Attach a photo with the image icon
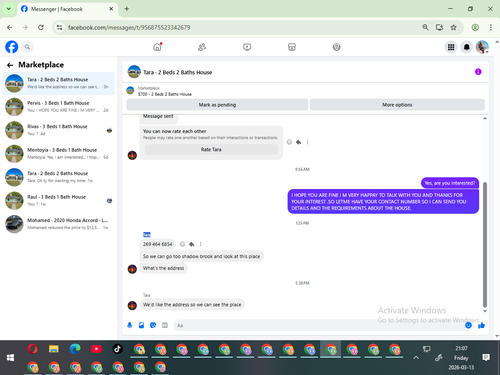Screen dimensions: 500x375 click(141, 325)
